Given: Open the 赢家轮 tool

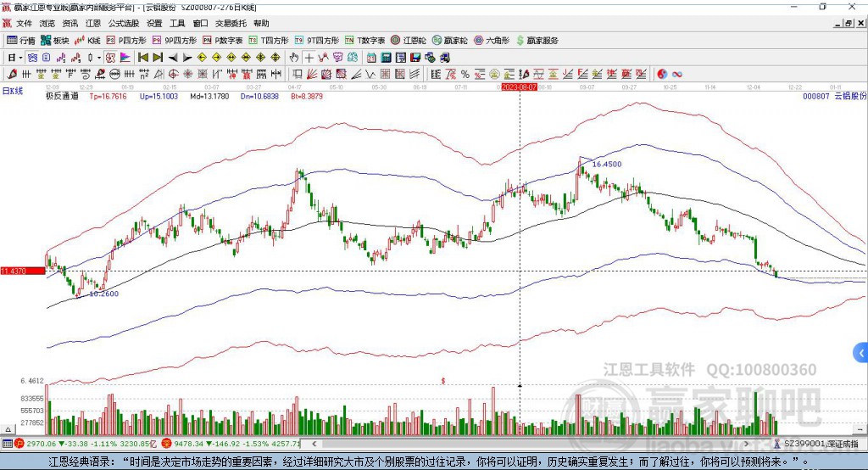Looking at the screenshot, I should (449, 41).
